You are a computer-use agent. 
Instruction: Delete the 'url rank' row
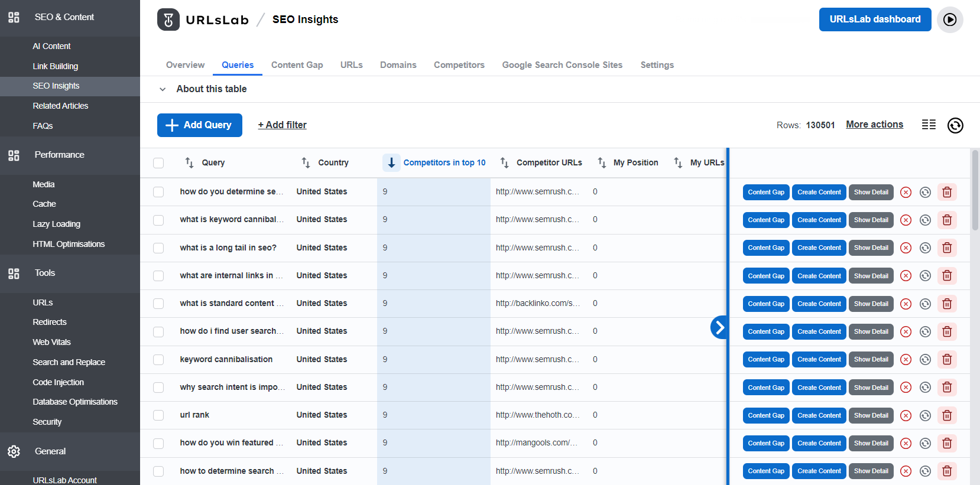point(947,415)
